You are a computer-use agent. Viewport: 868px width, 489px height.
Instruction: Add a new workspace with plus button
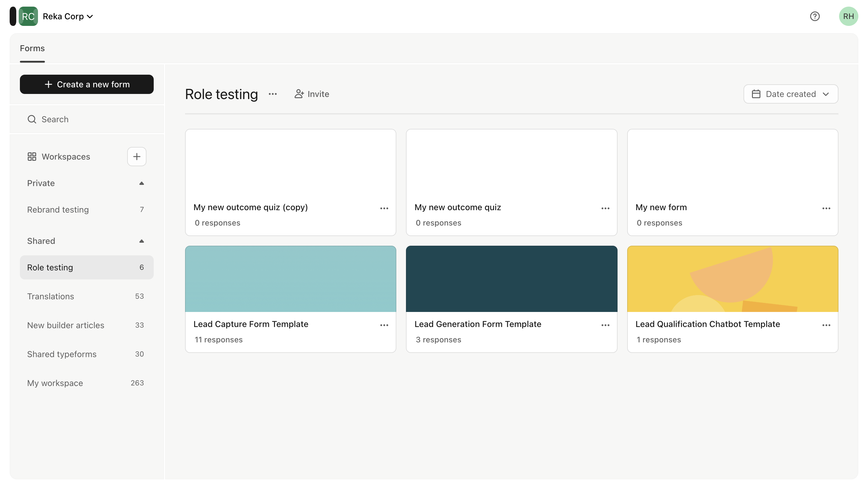pyautogui.click(x=137, y=157)
